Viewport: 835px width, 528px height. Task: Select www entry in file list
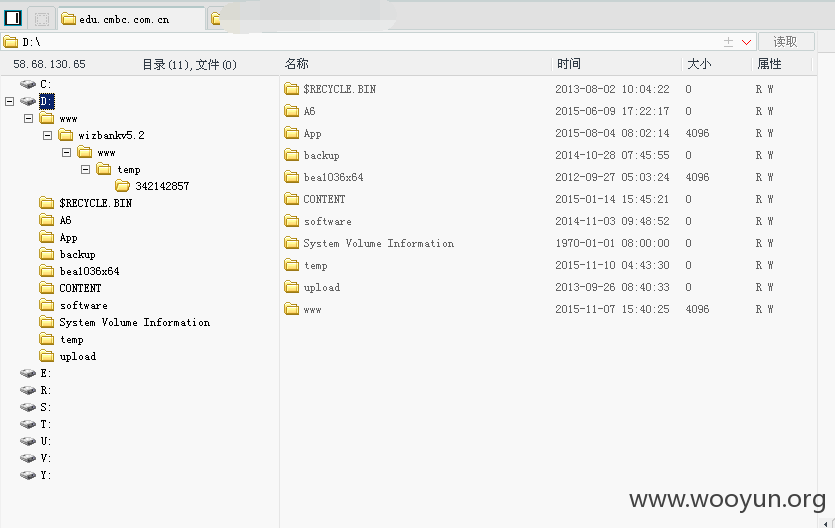tap(313, 309)
